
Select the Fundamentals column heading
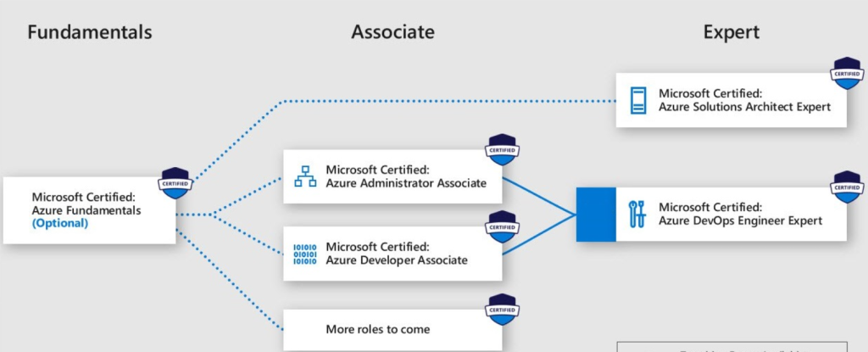(90, 32)
